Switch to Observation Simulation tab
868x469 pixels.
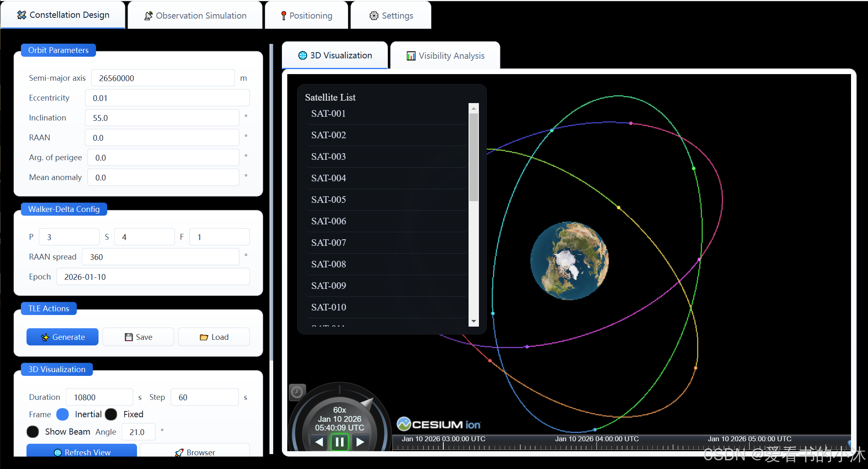195,15
